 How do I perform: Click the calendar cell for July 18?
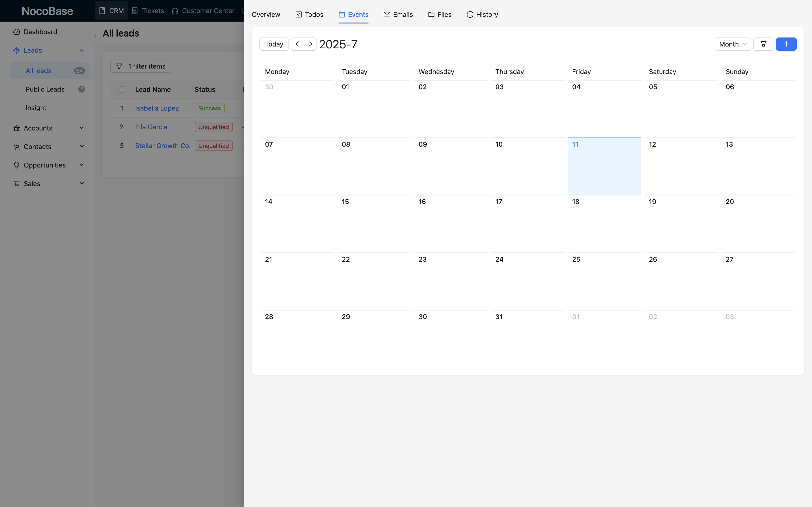[604, 223]
